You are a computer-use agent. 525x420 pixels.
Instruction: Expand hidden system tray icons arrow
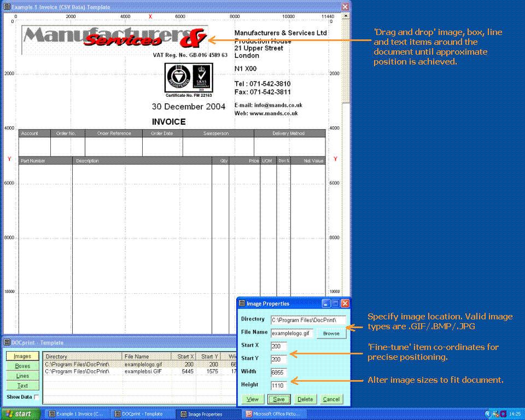click(x=487, y=414)
